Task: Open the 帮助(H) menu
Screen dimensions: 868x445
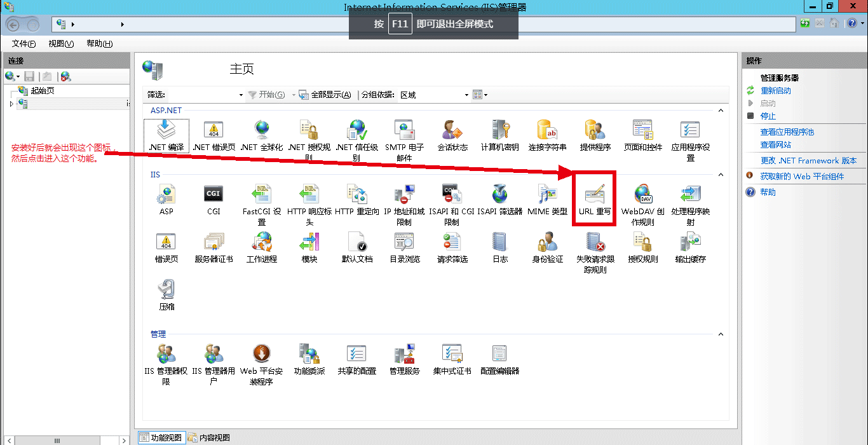Action: pos(100,44)
